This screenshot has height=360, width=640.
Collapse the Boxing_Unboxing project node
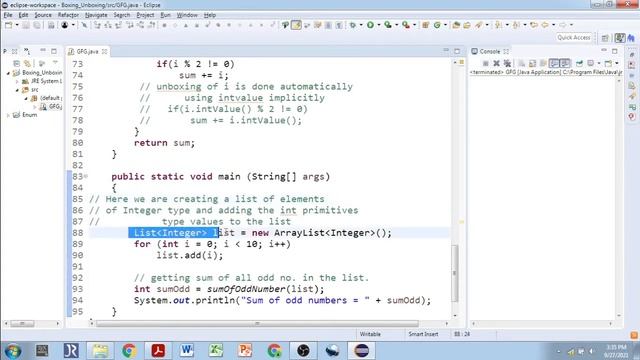point(8,73)
